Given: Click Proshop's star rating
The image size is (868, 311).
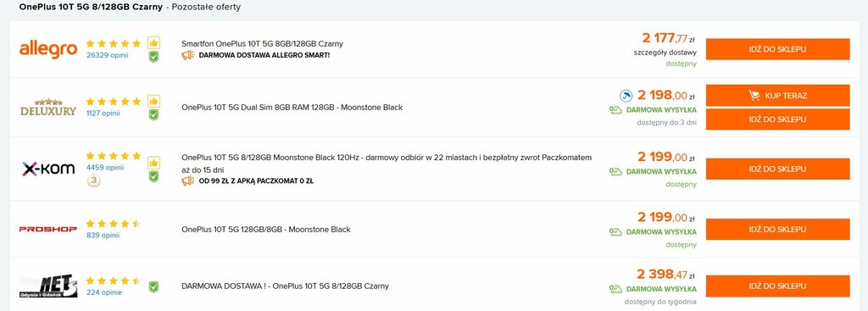Looking at the screenshot, I should pos(113,224).
